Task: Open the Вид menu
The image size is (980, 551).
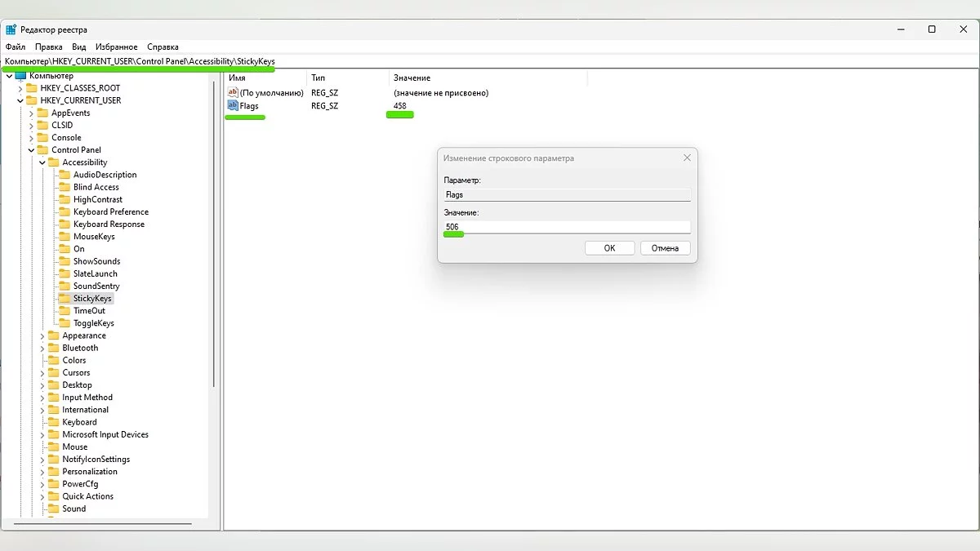Action: [x=79, y=47]
